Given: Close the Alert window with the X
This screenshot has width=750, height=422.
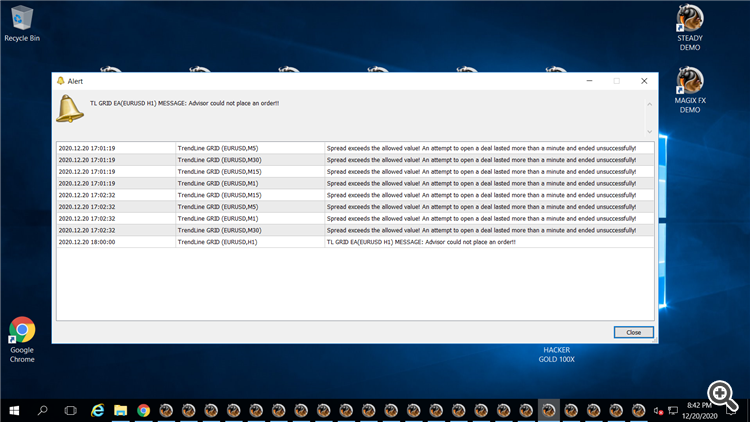Looking at the screenshot, I should coord(644,81).
